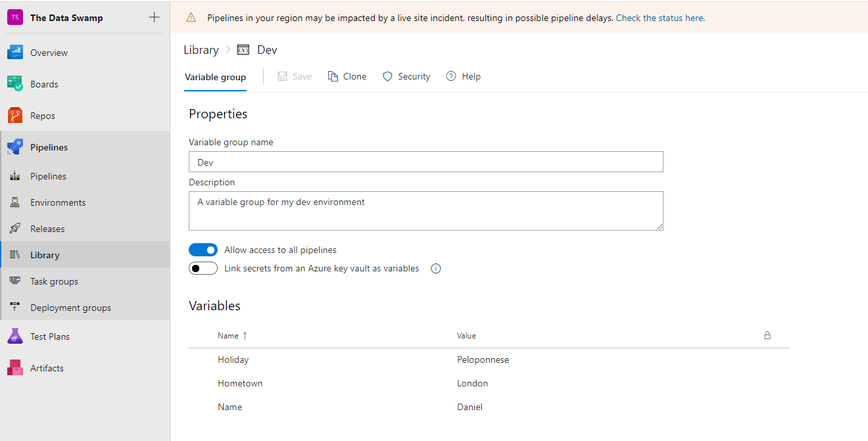
Task: Toggle the Name column sort order
Action: click(231, 335)
